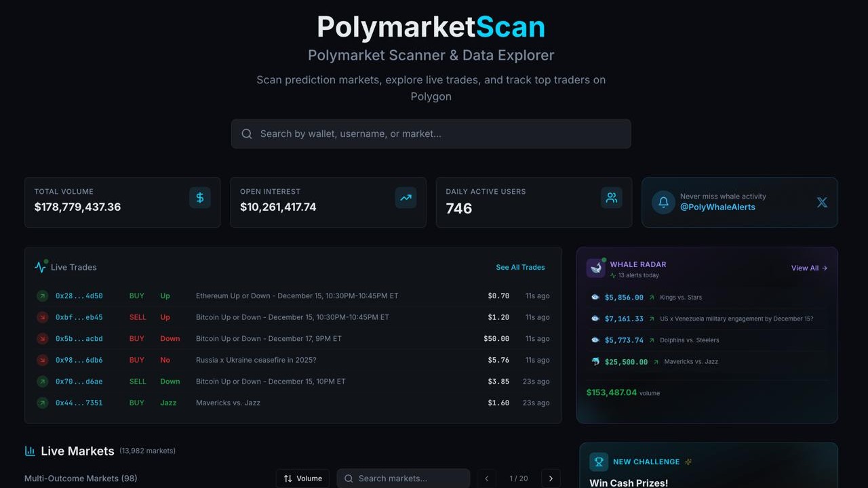Click the trophy icon in New Challenge card
The height and width of the screenshot is (488, 868).
pos(599,462)
